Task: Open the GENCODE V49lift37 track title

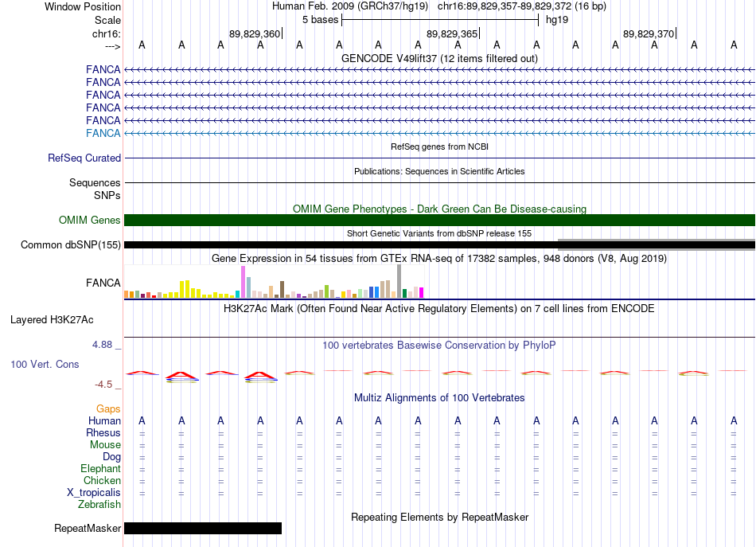Action: [x=439, y=58]
